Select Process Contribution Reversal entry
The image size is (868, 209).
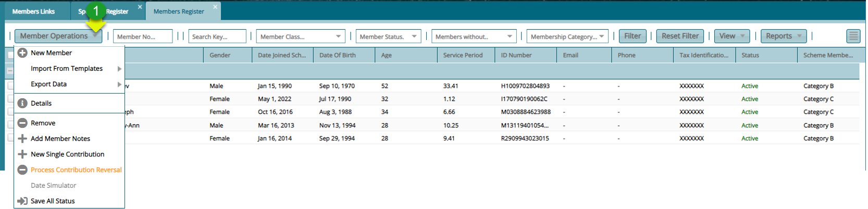(69, 170)
